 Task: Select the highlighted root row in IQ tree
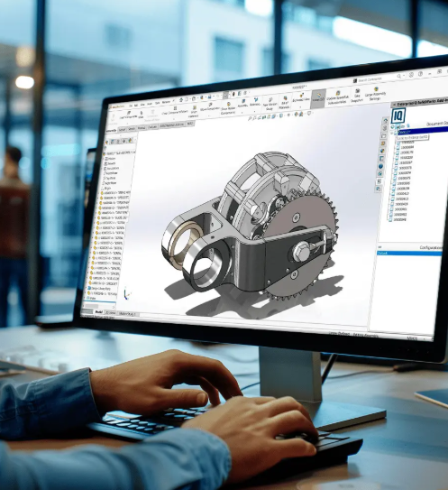pos(423,130)
